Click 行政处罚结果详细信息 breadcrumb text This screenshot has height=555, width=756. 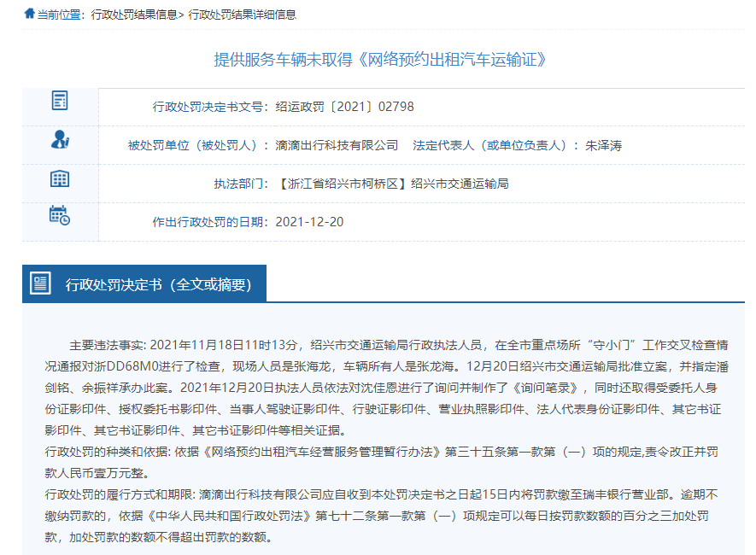click(242, 15)
